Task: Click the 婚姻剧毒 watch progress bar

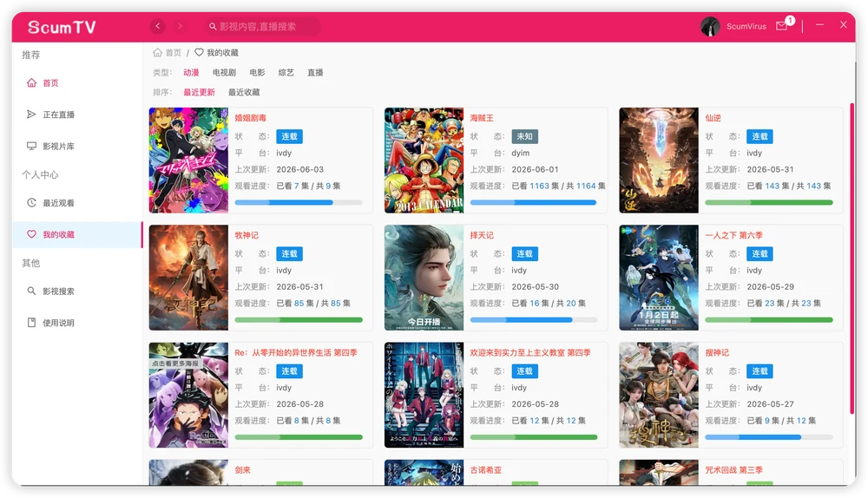Action: (x=299, y=202)
